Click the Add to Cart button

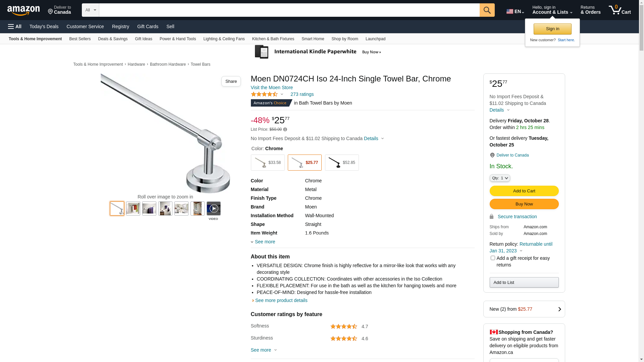[524, 191]
